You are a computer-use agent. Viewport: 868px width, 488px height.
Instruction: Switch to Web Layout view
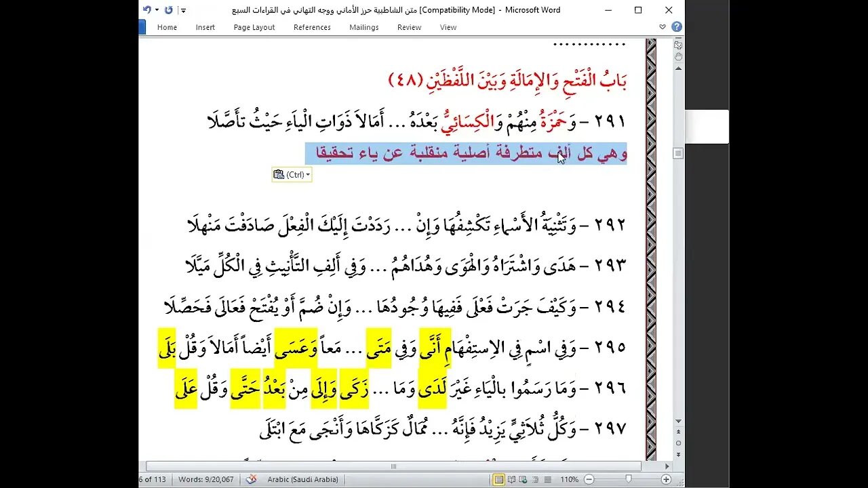click(x=522, y=479)
